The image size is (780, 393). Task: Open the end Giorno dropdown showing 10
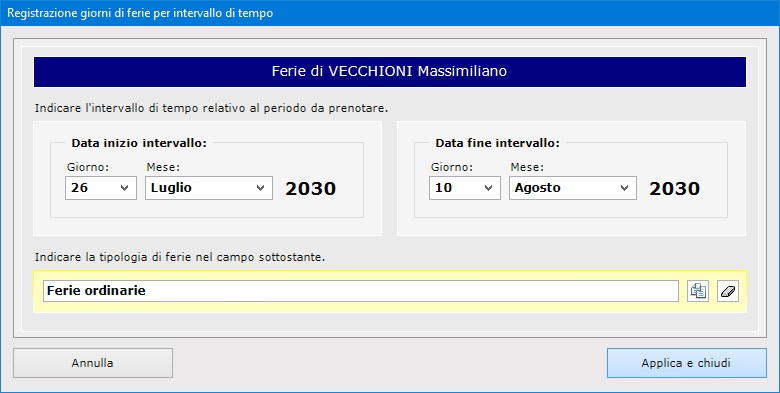click(465, 188)
